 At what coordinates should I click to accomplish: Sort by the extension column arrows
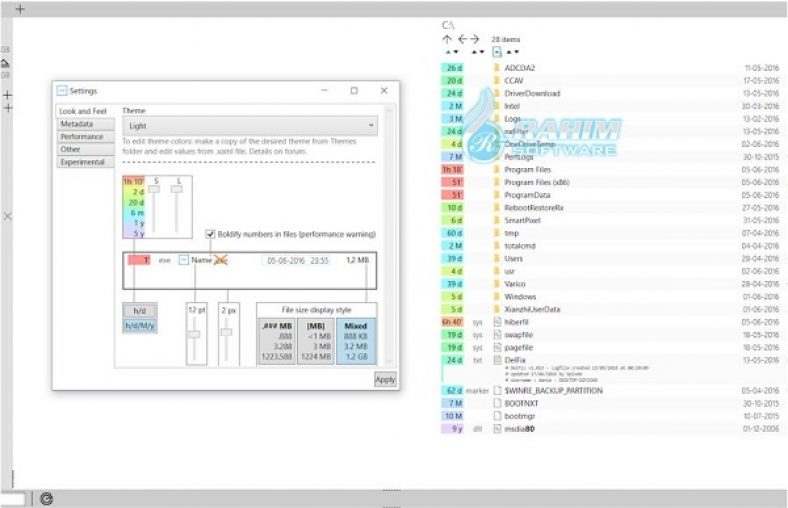pyautogui.click(x=477, y=52)
